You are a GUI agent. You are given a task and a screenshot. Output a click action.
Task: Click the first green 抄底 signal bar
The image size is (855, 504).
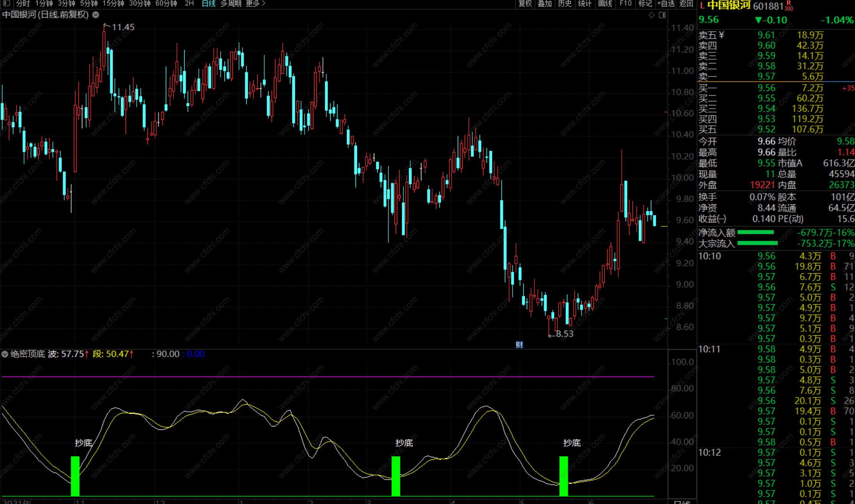[75, 476]
